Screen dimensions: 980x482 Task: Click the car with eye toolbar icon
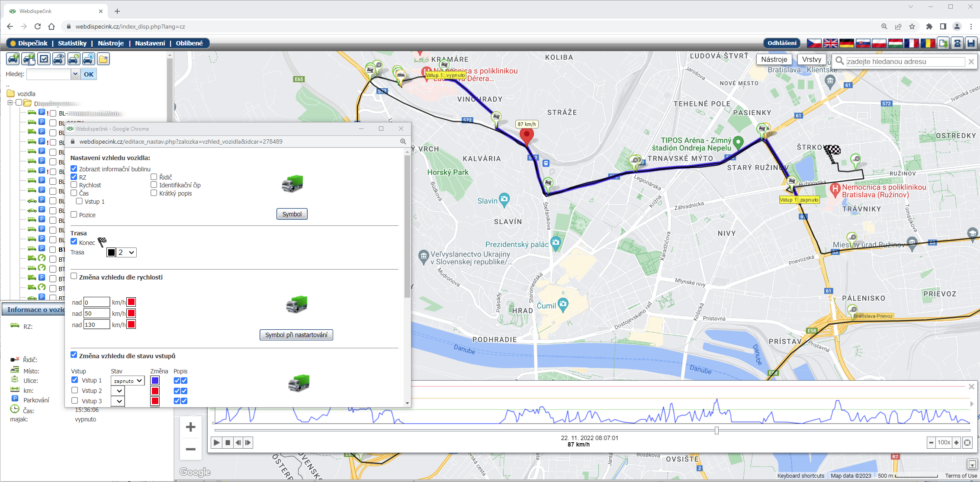(x=59, y=59)
